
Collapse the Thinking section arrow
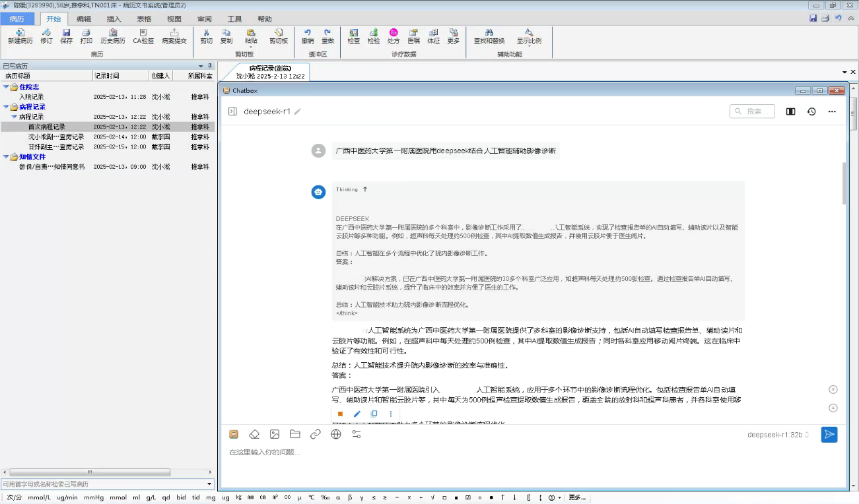(365, 189)
